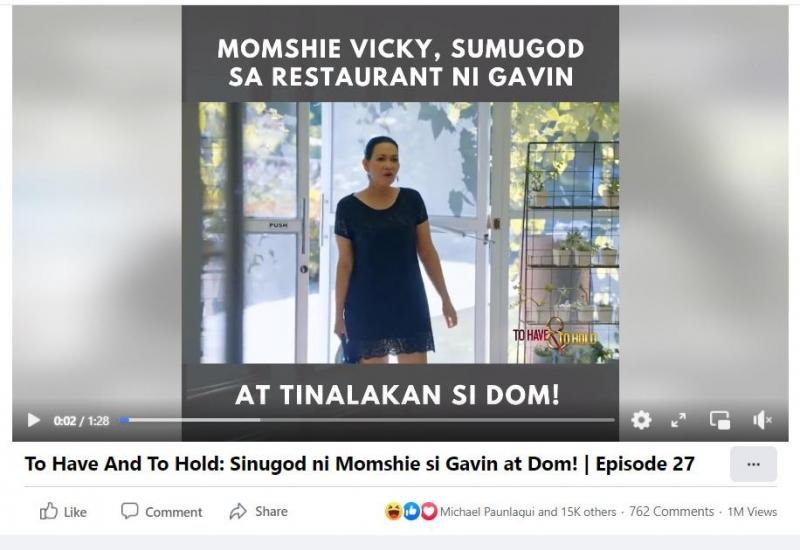This screenshot has width=800, height=550.
Task: Click the 1M Views count
Action: pos(752,512)
